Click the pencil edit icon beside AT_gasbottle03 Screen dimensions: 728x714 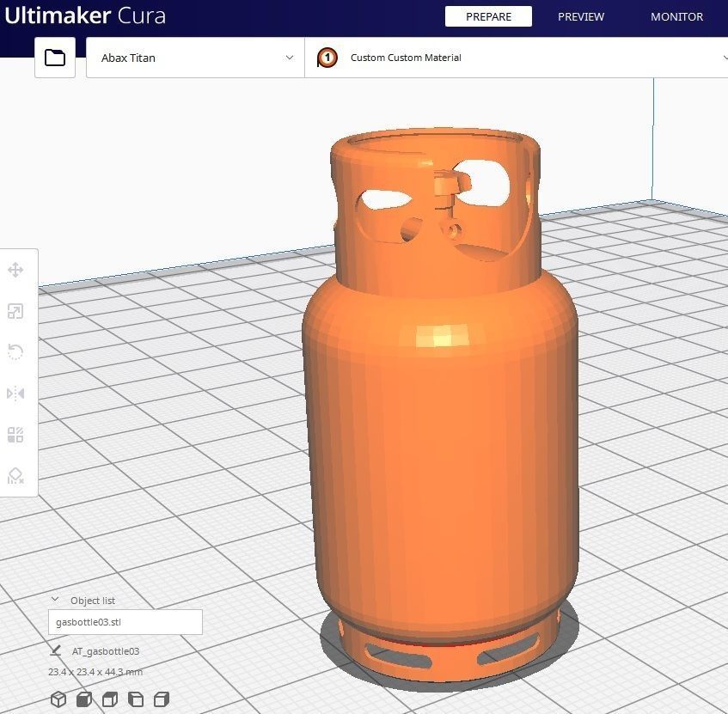[55, 651]
